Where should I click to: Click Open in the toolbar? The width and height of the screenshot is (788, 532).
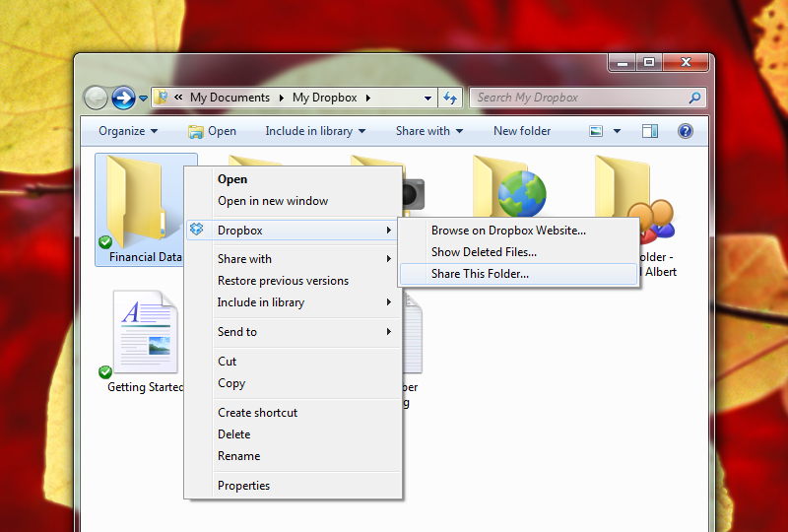pyautogui.click(x=212, y=131)
